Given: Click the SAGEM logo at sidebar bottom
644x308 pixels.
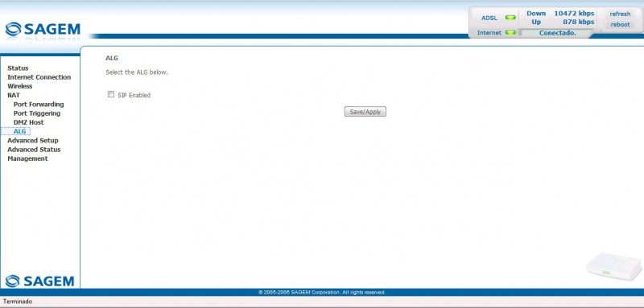Looking at the screenshot, I should click(x=39, y=281).
